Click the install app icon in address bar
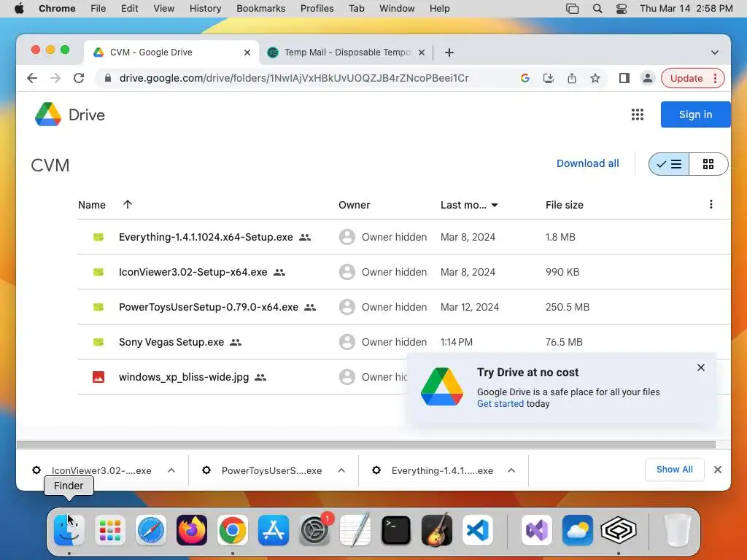Screen dimensions: 747x560 [549, 78]
